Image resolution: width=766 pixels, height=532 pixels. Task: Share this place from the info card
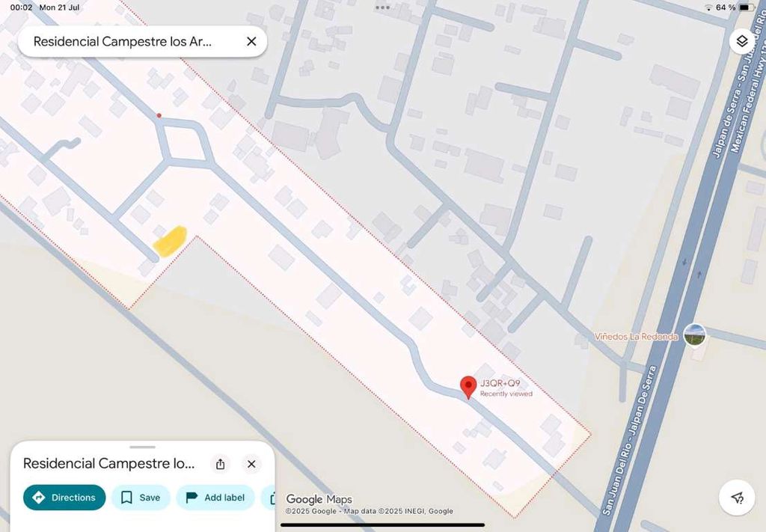coord(220,464)
